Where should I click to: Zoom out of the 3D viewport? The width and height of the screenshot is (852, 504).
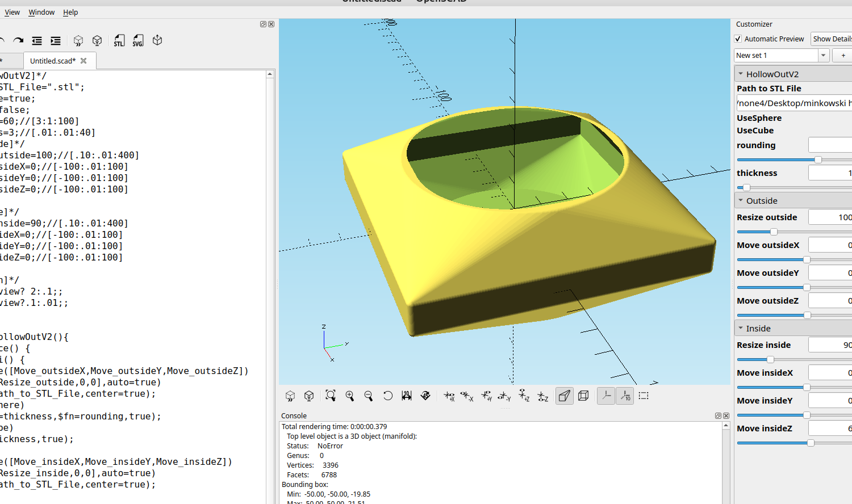[369, 396]
